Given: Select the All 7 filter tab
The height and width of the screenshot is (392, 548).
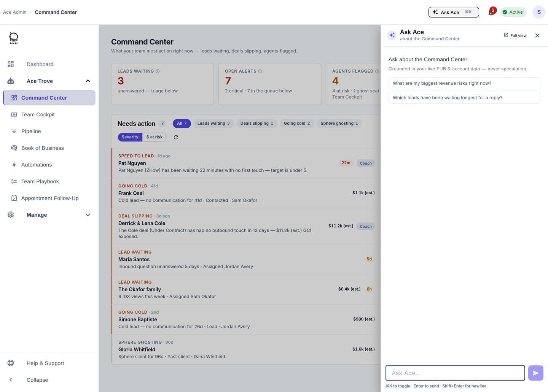Looking at the screenshot, I should pyautogui.click(x=182, y=124).
